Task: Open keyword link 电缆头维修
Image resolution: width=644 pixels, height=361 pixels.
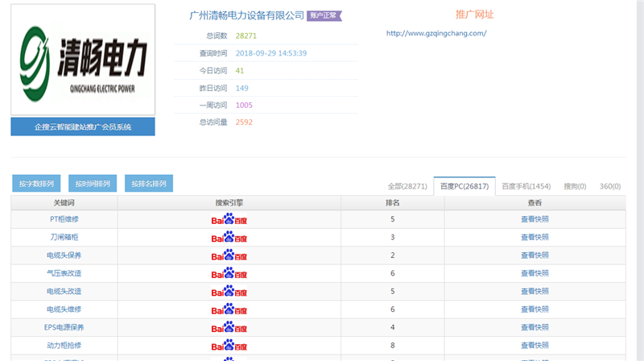Action: coord(64,309)
